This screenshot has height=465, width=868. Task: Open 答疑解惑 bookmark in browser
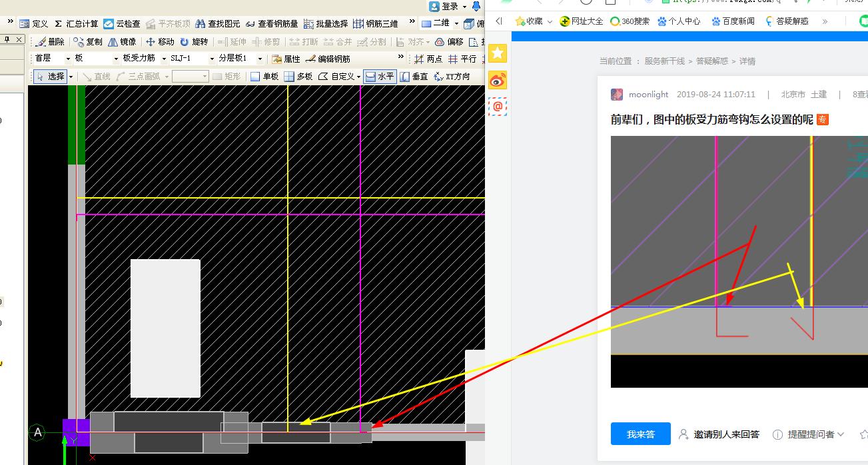(787, 21)
